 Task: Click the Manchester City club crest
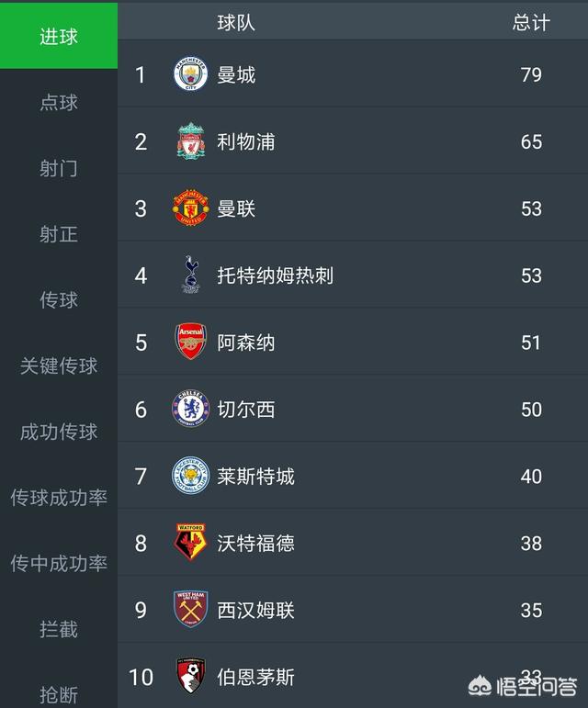pyautogui.click(x=190, y=74)
